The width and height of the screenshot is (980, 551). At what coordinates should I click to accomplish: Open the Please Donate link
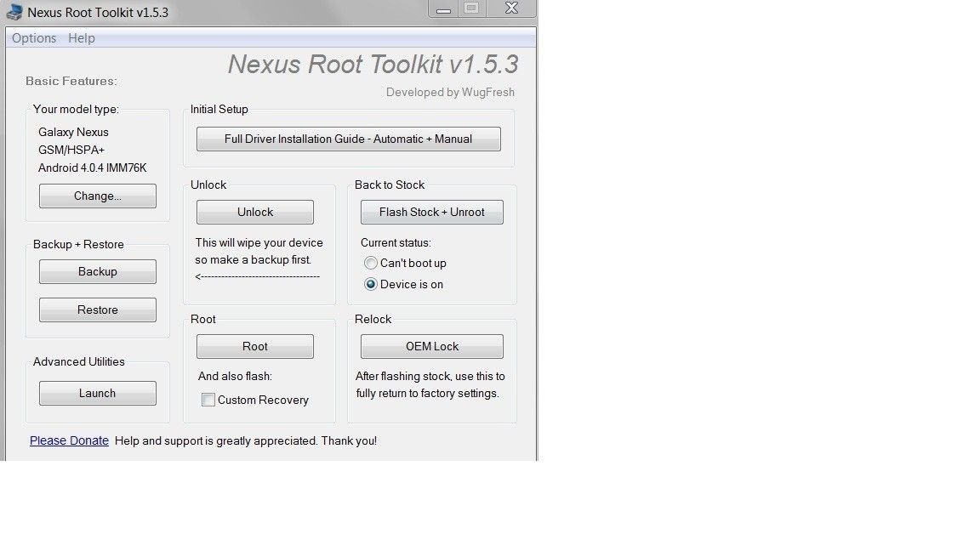click(x=70, y=440)
